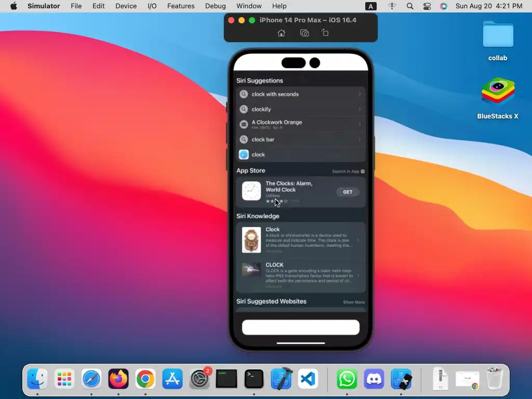
Task: Open Launchpad in the Dock
Action: (64, 379)
